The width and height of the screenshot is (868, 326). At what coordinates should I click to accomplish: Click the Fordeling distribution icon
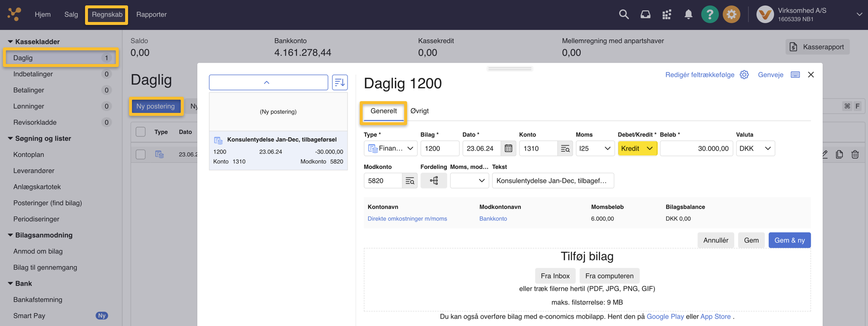pos(434,180)
